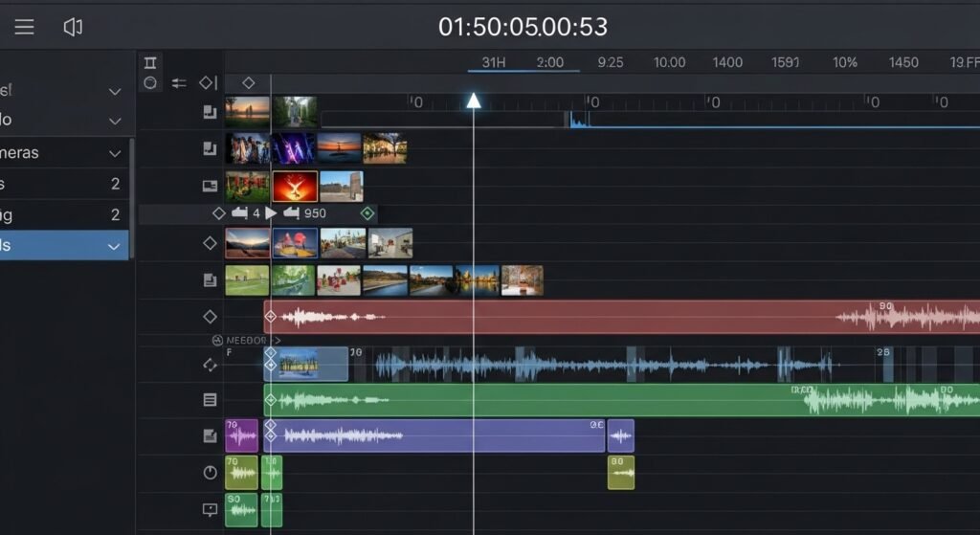
Task: Select the snowy autumn clip at row end
Action: click(522, 280)
